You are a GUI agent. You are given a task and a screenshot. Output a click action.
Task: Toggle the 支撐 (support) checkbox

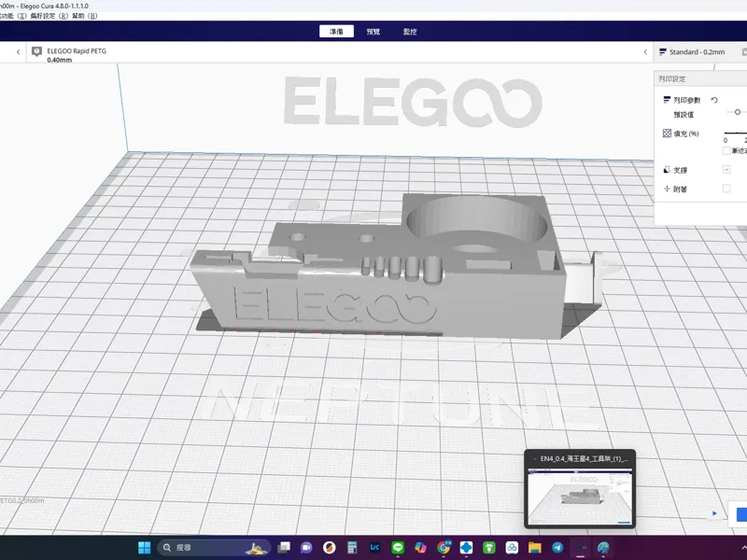[x=726, y=170]
